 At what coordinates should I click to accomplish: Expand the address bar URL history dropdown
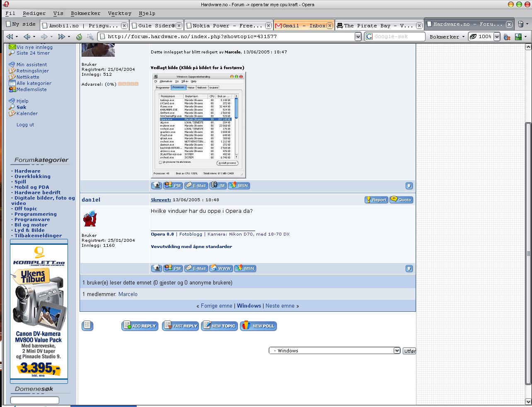click(358, 37)
